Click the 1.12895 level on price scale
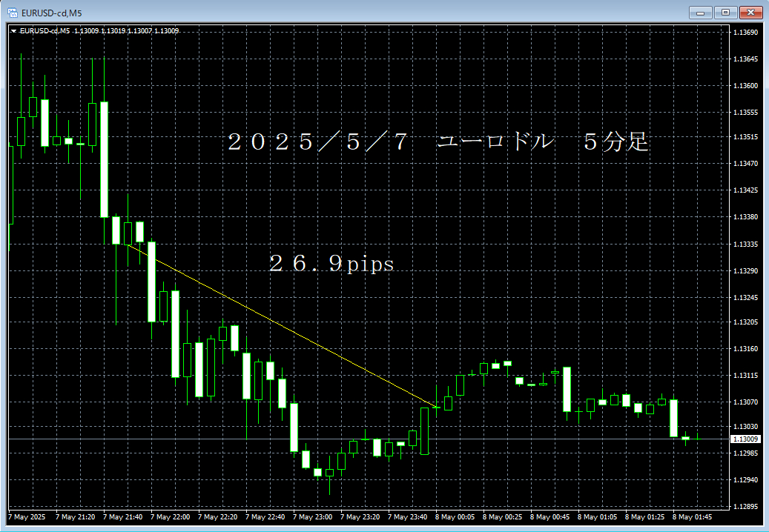Viewport: 769px width, 532px height. pyautogui.click(x=745, y=507)
